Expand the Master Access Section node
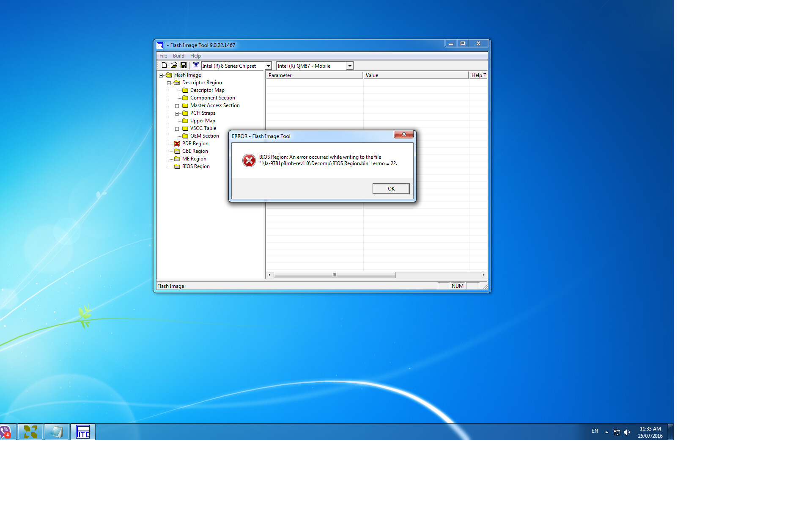This screenshot has height=508, width=812. pyautogui.click(x=177, y=106)
